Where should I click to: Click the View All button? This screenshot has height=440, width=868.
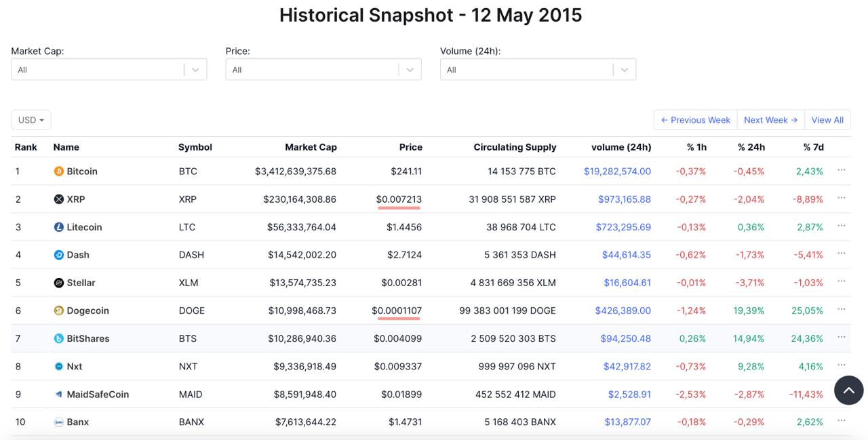click(x=827, y=120)
